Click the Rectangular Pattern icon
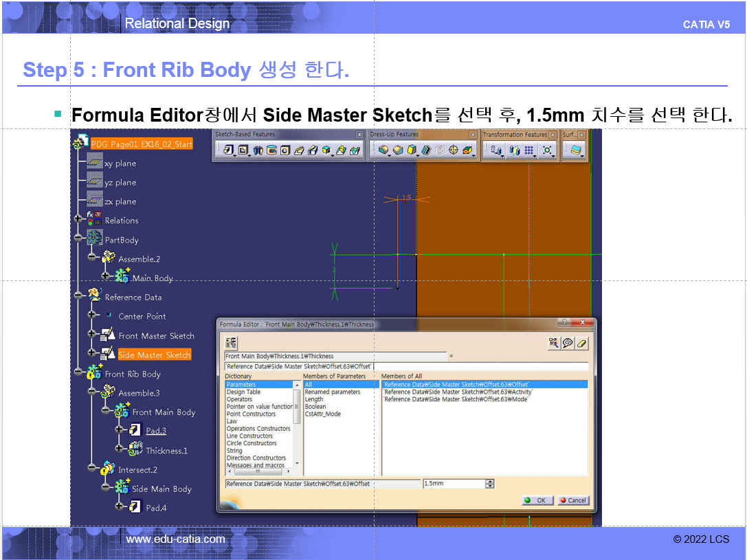The image size is (747, 560). 529,150
